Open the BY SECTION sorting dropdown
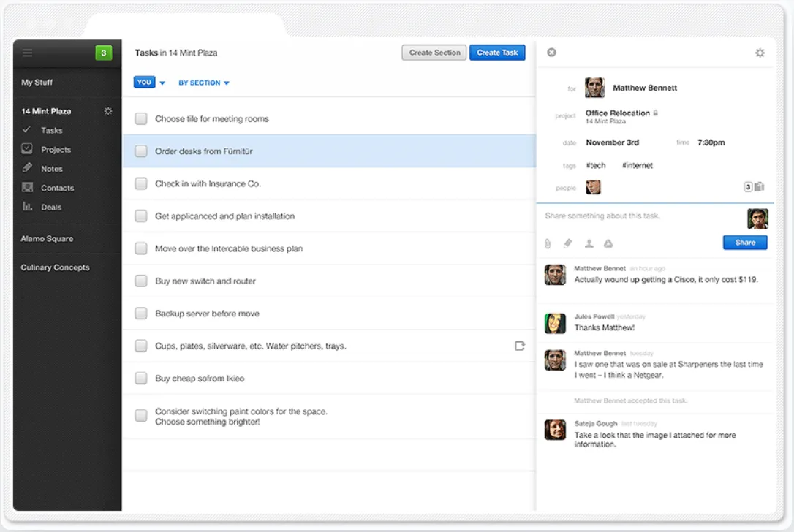The height and width of the screenshot is (532, 794). [203, 83]
